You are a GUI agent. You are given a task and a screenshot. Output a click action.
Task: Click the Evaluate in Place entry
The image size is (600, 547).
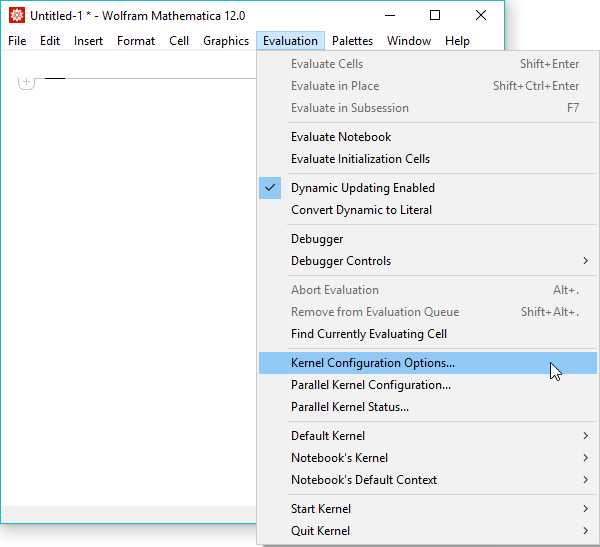(428, 86)
